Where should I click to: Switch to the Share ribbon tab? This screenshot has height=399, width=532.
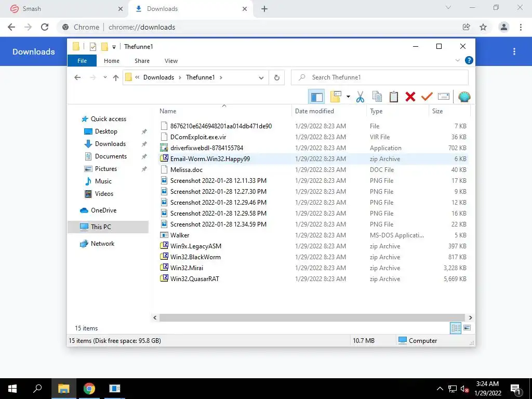[142, 61]
